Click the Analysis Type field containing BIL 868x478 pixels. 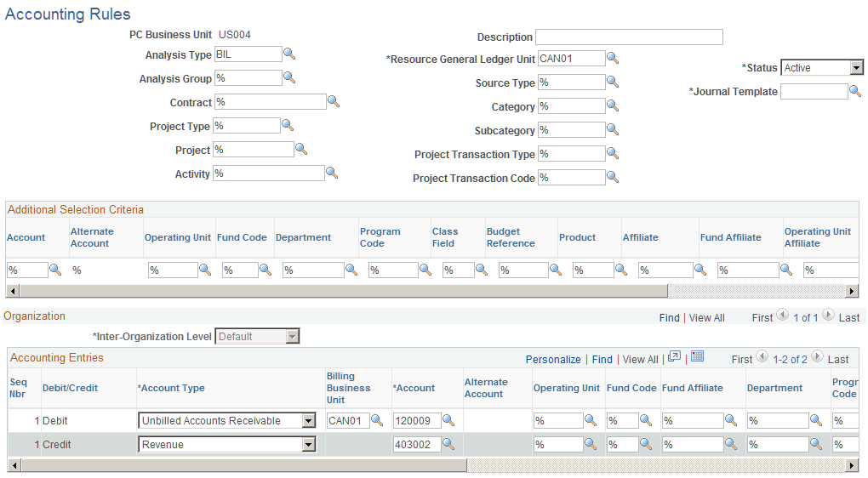click(248, 54)
